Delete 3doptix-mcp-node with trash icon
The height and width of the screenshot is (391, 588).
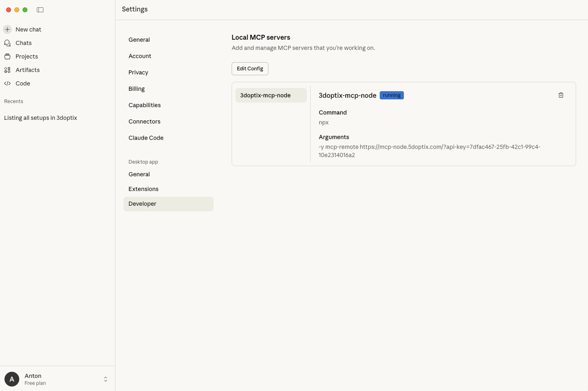point(561,95)
